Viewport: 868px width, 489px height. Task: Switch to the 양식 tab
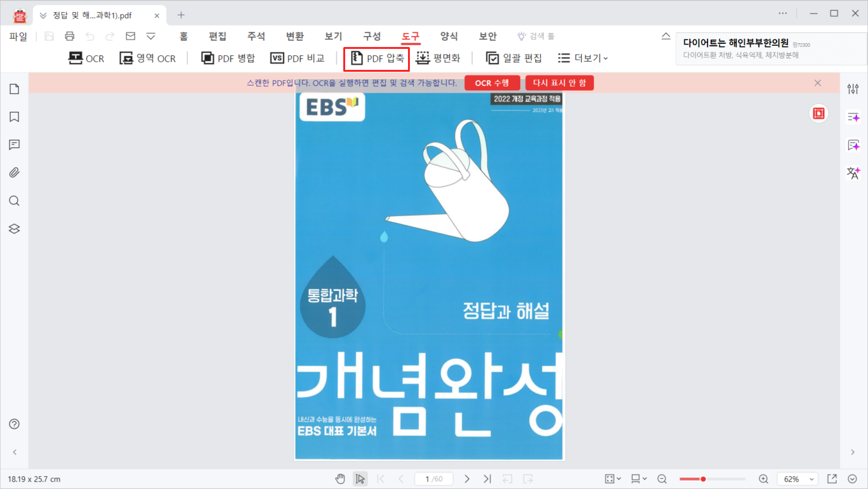449,36
